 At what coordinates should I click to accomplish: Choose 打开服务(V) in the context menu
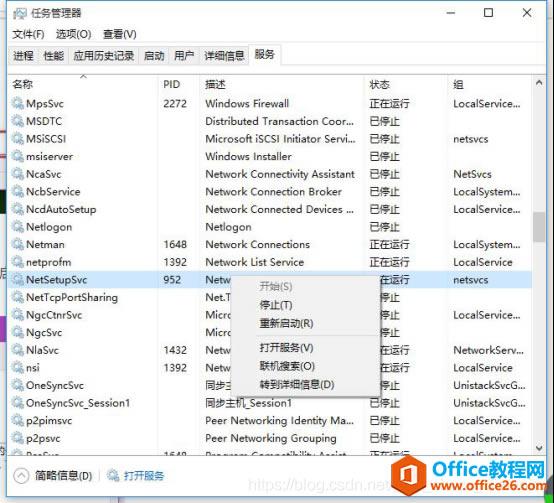tap(286, 348)
